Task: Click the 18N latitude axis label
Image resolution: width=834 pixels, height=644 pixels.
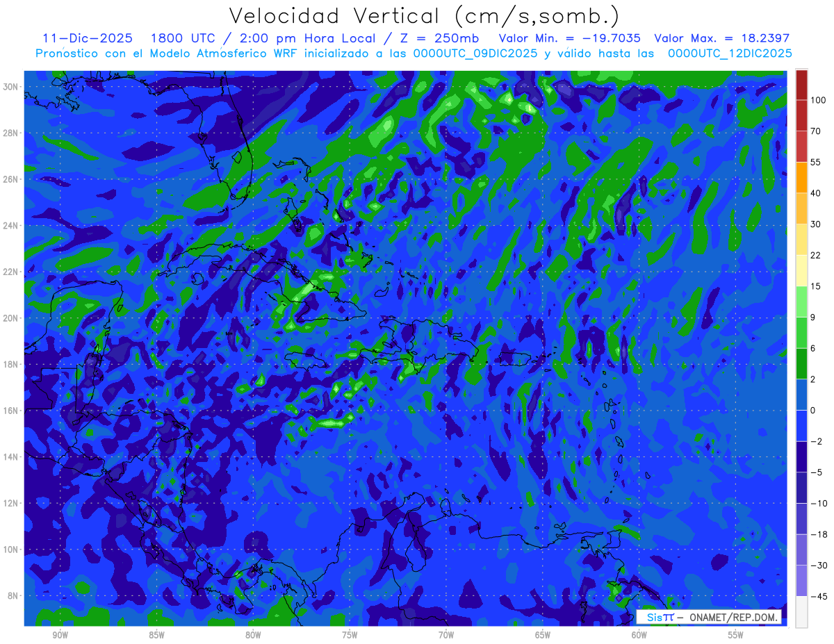Action: pyautogui.click(x=12, y=364)
